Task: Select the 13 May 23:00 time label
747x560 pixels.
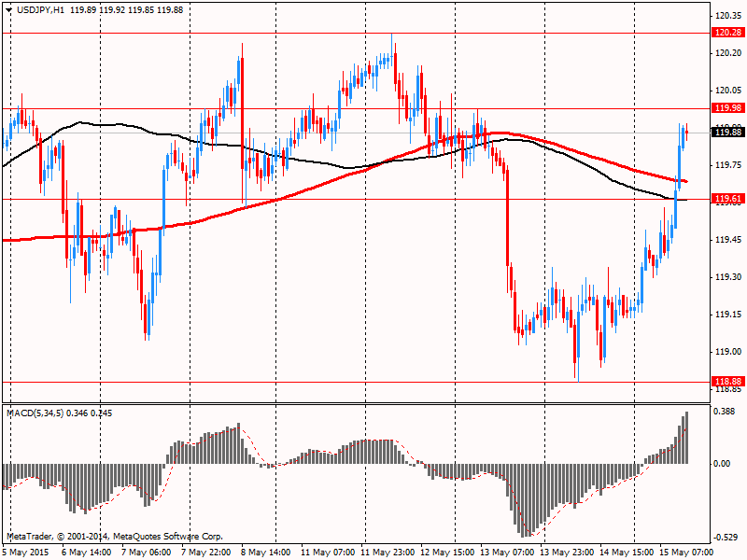Action: click(567, 553)
